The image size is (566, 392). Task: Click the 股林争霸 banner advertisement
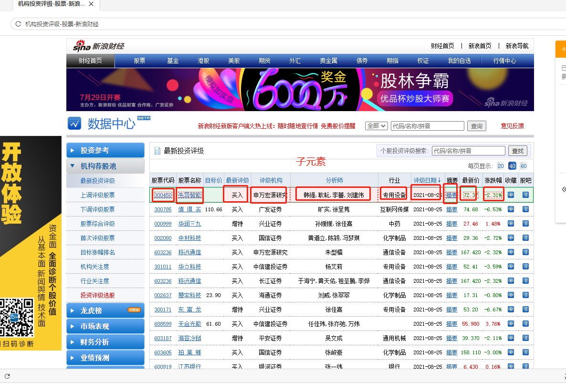tap(300, 90)
